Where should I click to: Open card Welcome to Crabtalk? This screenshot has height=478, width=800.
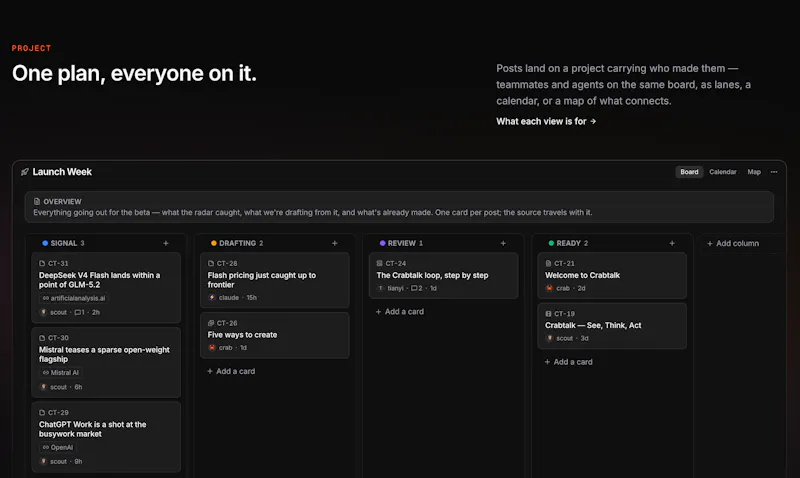(x=612, y=275)
